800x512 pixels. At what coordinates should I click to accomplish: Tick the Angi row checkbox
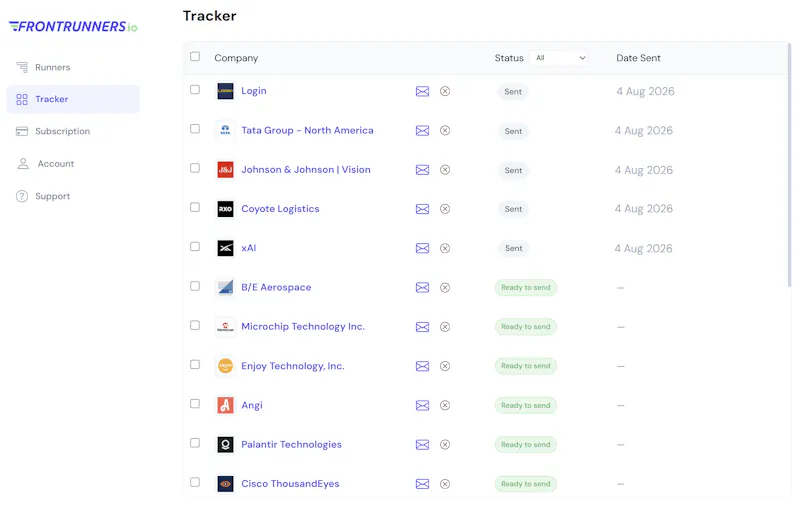(195, 404)
